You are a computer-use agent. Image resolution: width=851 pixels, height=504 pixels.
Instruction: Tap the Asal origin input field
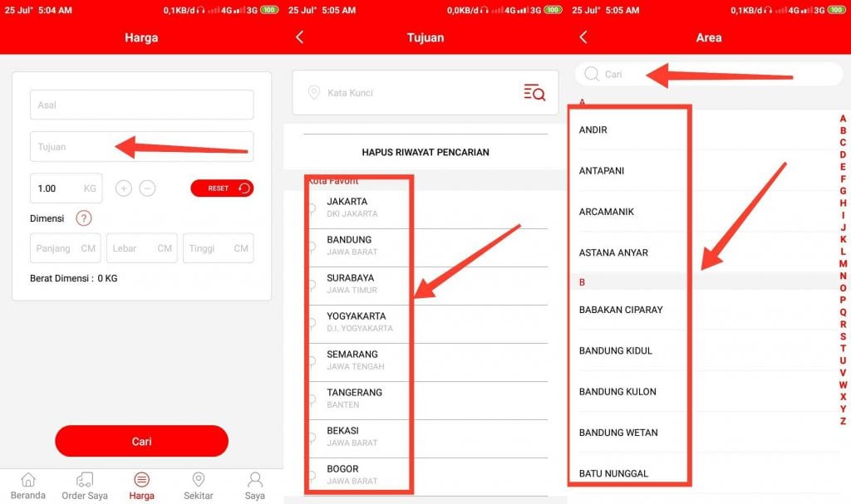pyautogui.click(x=141, y=105)
